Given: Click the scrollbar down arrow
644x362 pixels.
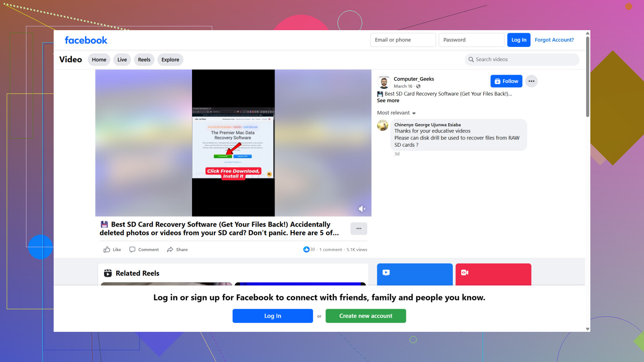Looking at the screenshot, I should tap(587, 329).
